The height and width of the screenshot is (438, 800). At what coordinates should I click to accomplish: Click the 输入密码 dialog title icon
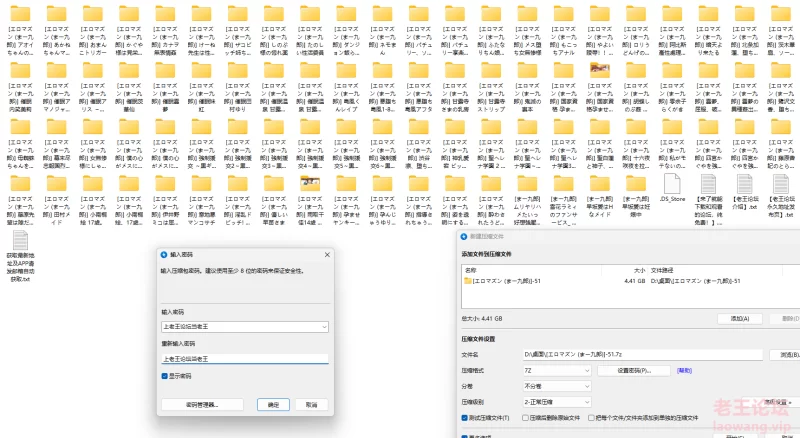(164, 254)
